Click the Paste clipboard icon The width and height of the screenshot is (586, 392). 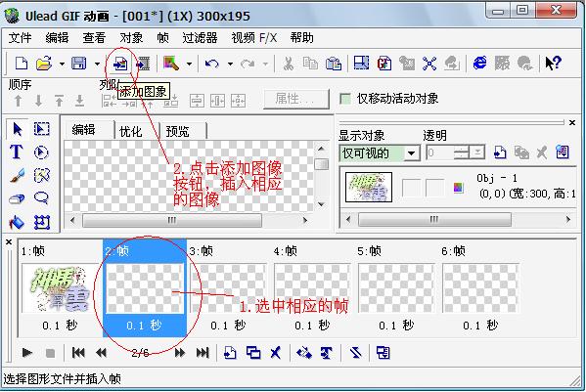click(x=334, y=64)
